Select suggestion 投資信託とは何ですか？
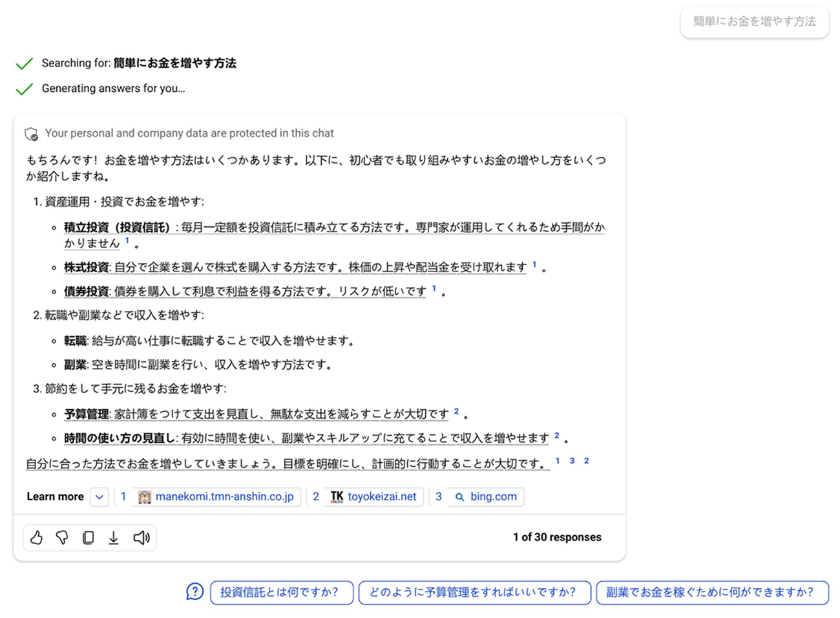 point(281,592)
